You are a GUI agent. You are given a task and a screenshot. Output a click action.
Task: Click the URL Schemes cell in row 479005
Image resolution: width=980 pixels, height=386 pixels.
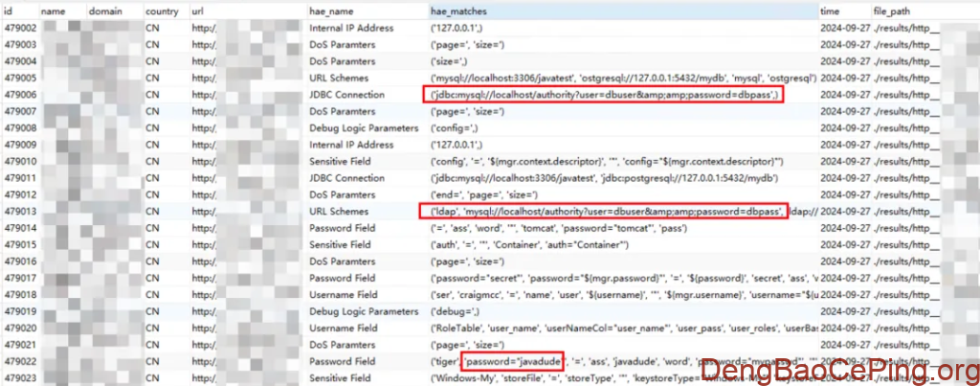338,79
